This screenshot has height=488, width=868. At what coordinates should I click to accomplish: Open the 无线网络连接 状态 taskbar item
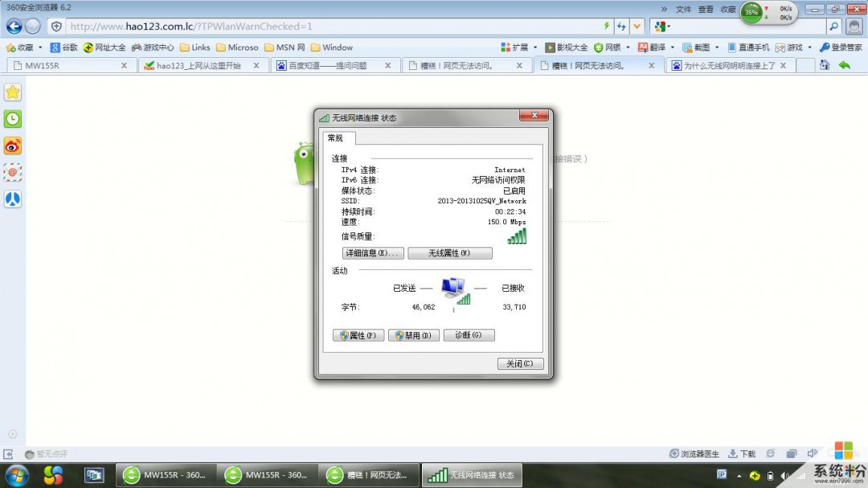click(472, 475)
